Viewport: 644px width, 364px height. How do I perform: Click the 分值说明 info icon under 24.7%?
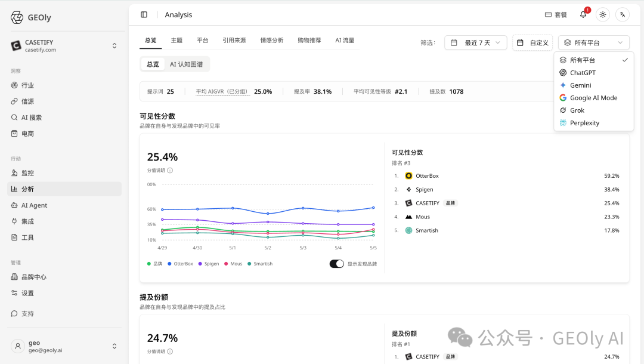pyautogui.click(x=170, y=351)
